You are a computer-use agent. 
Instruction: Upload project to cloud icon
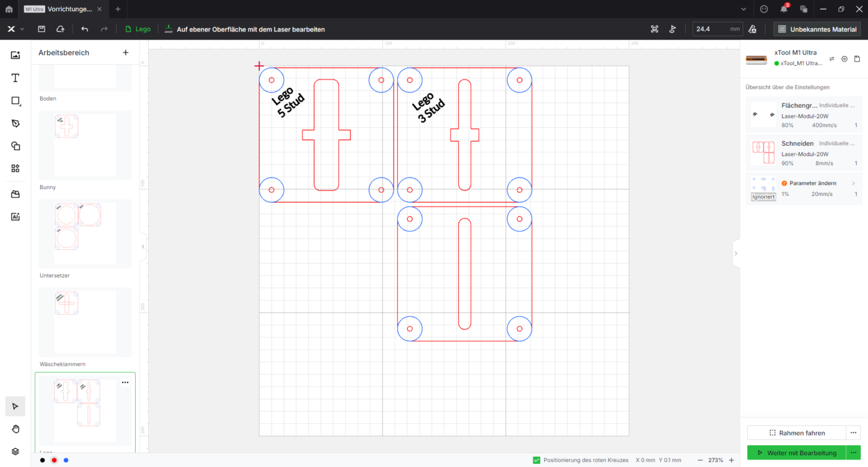(60, 29)
